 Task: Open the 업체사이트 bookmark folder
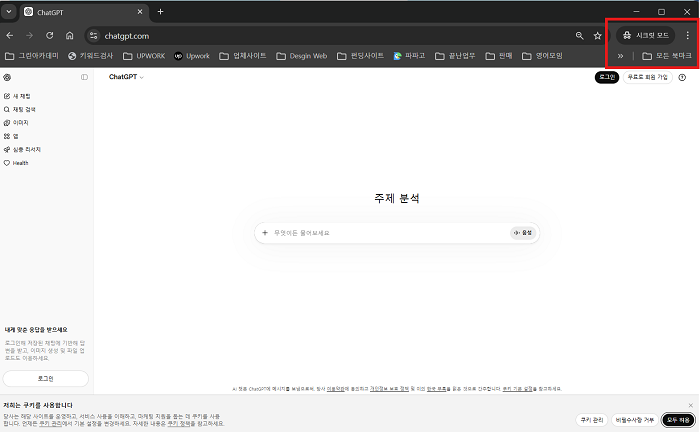(243, 56)
